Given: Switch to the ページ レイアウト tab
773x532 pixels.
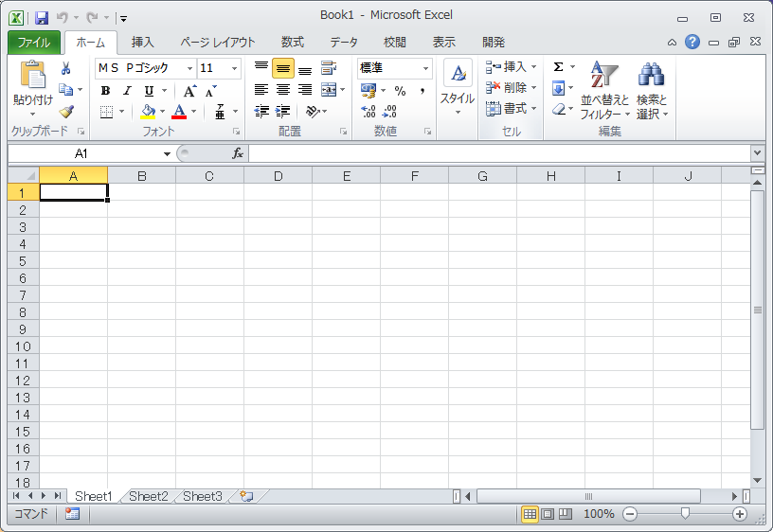Looking at the screenshot, I should 218,43.
